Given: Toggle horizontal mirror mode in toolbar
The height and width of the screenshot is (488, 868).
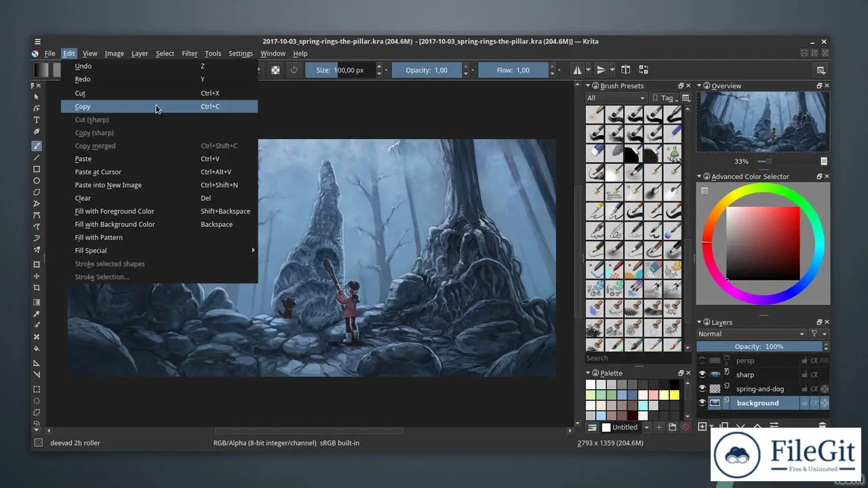Looking at the screenshot, I should pyautogui.click(x=578, y=70).
